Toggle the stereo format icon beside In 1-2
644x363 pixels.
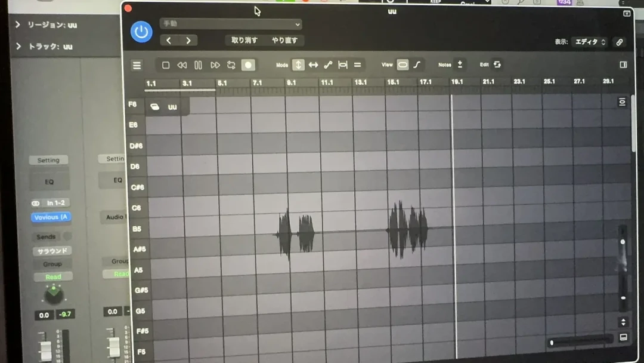[36, 203]
